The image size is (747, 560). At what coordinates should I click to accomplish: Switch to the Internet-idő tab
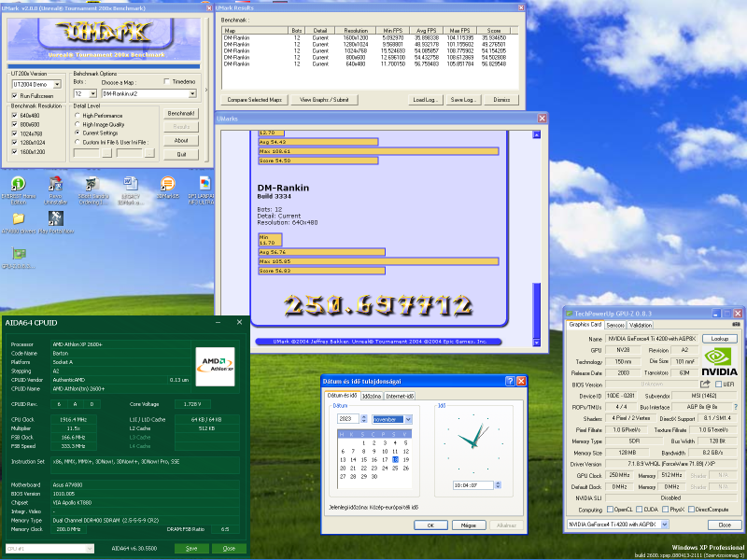click(x=400, y=396)
